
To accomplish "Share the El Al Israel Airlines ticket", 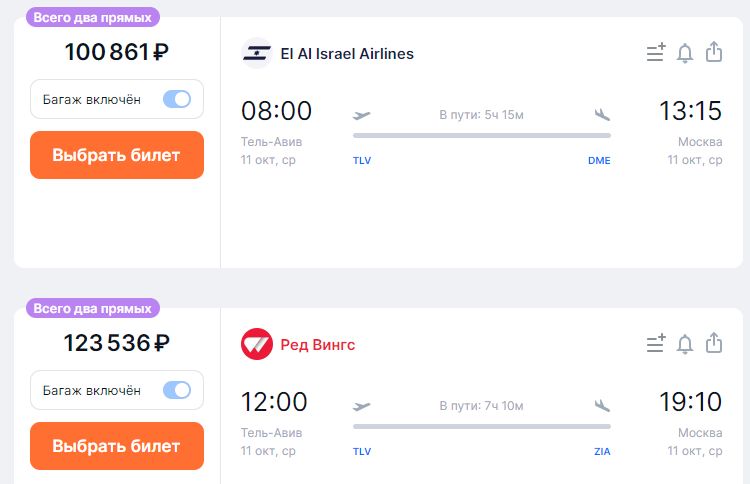I will tap(714, 52).
